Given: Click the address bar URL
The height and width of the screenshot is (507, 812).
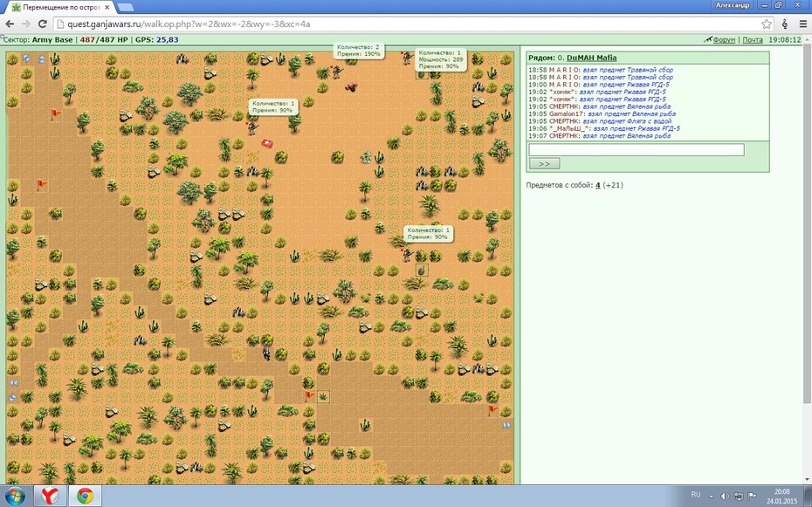Looking at the screenshot, I should click(189, 24).
